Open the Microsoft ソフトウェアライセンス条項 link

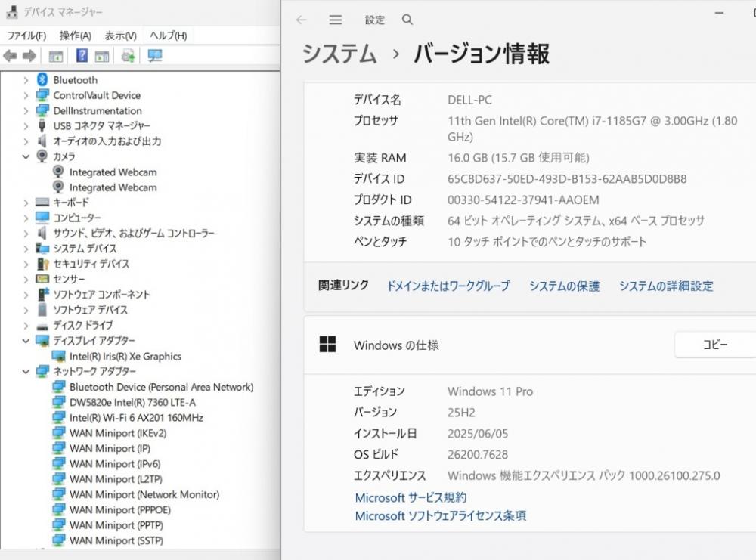tap(440, 515)
